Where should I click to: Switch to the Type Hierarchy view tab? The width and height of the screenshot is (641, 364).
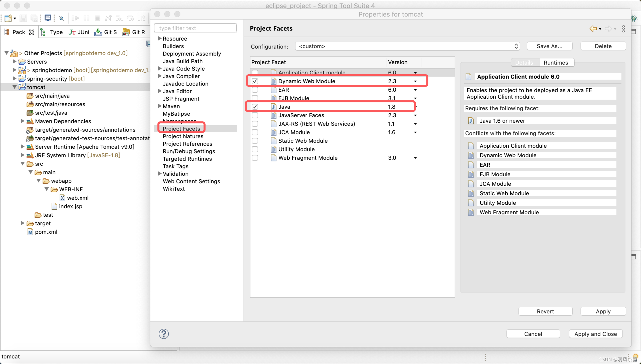coord(52,32)
